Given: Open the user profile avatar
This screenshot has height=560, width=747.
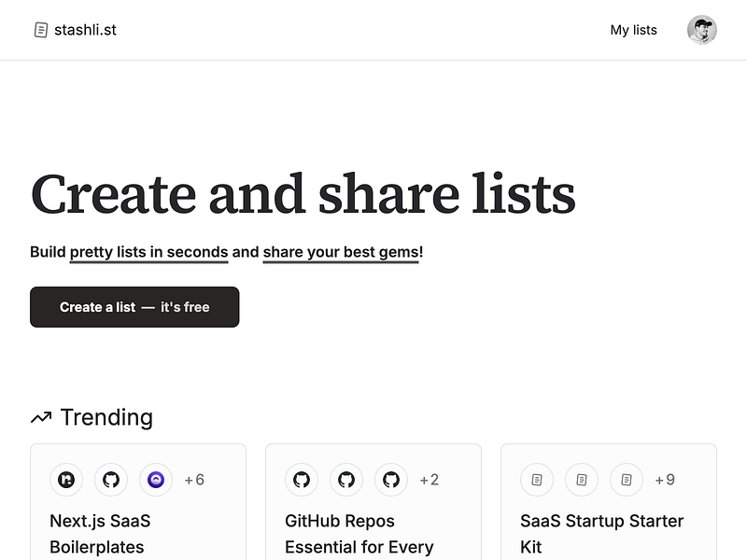Looking at the screenshot, I should tap(702, 30).
